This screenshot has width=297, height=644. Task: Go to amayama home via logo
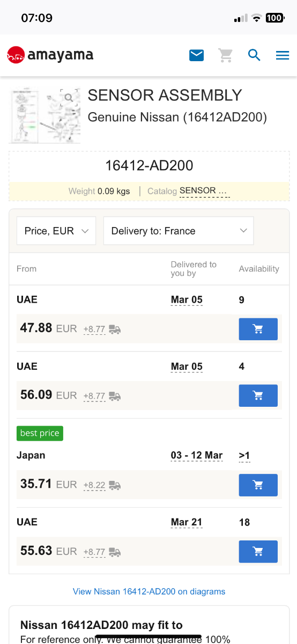pos(50,55)
